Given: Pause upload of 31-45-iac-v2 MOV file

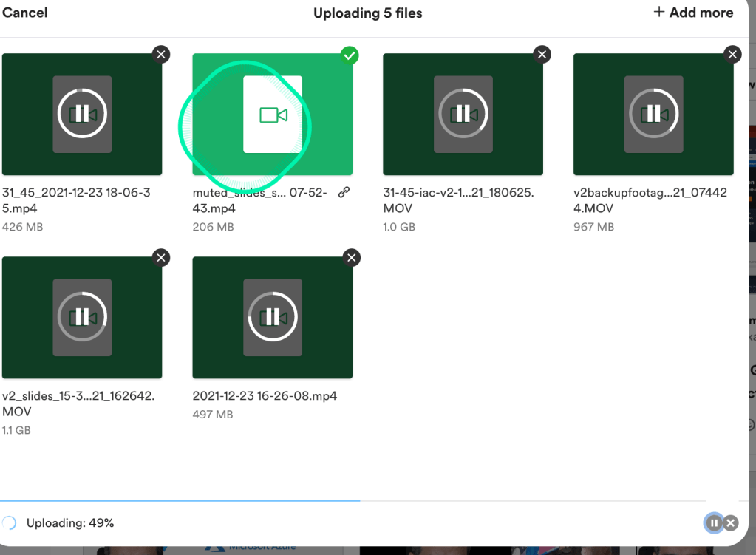Looking at the screenshot, I should [x=463, y=114].
